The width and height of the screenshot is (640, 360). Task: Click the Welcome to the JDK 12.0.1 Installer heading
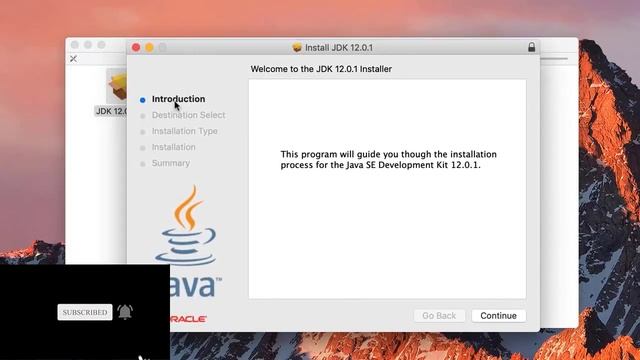tap(321, 69)
